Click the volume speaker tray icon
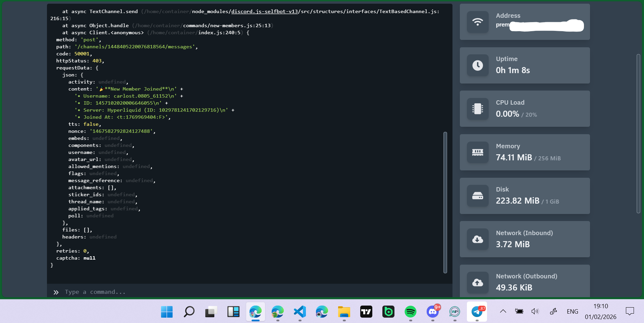Image resolution: width=644 pixels, height=323 pixels. [535, 312]
